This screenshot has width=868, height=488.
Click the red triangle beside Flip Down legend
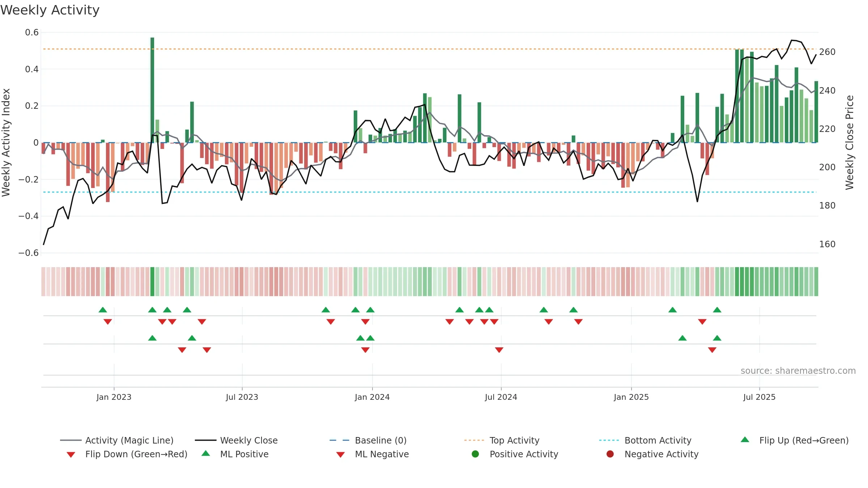[x=71, y=455]
